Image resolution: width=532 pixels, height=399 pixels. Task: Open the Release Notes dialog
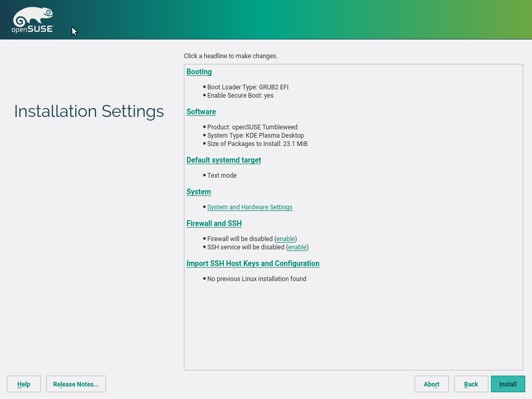76,384
